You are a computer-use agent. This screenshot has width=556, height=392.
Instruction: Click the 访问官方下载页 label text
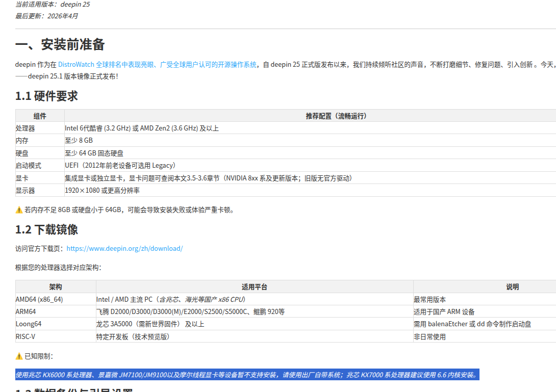41,249
